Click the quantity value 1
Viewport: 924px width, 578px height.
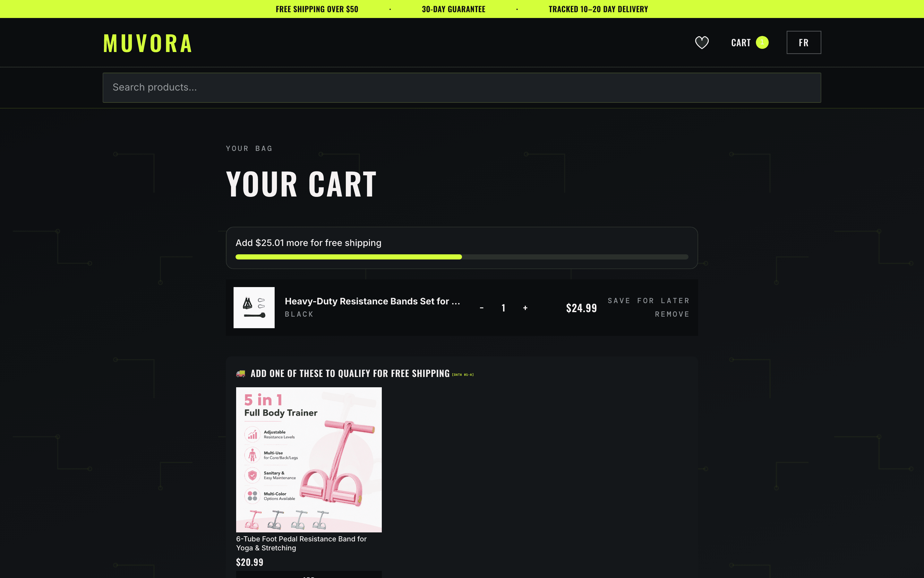point(503,308)
